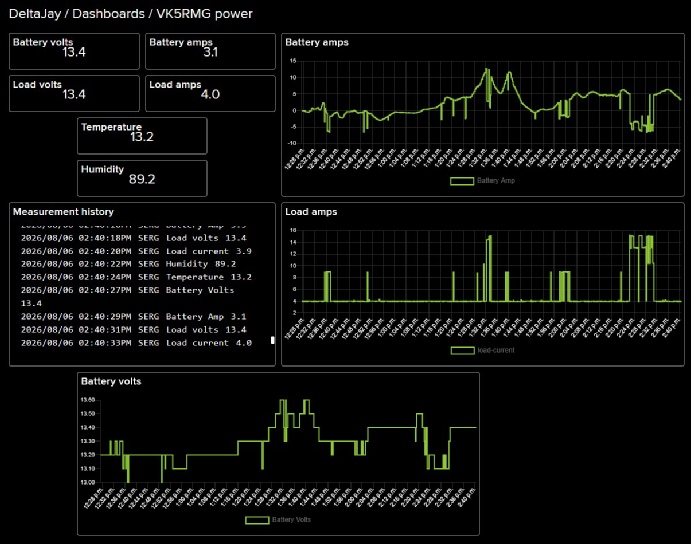
Task: Click the Battery volts chart title
Action: click(x=111, y=381)
